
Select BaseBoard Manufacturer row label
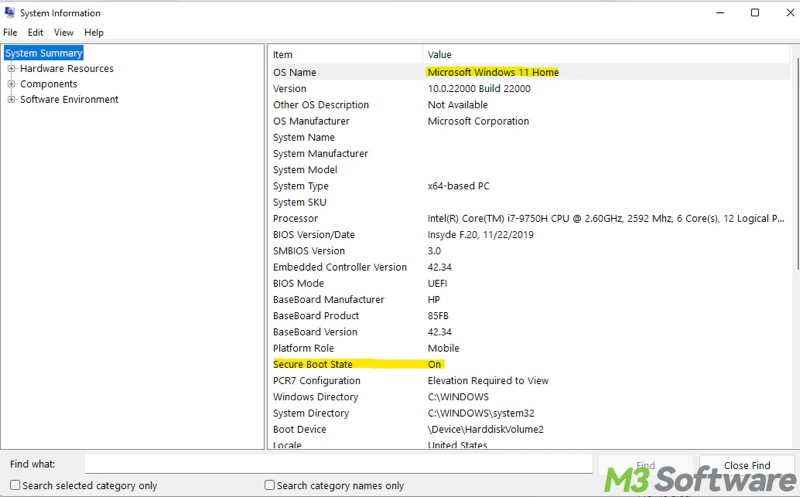tap(329, 300)
